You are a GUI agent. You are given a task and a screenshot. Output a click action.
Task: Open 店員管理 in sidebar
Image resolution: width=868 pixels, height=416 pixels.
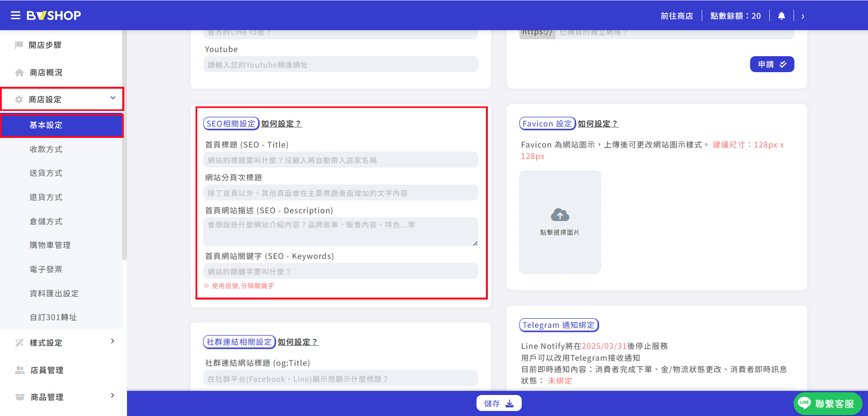(x=47, y=370)
